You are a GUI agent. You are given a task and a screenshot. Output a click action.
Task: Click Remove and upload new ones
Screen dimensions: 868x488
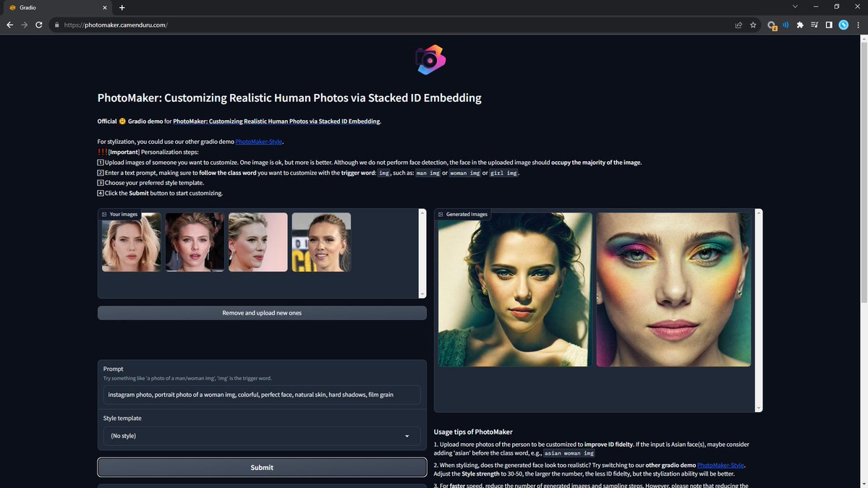click(262, 313)
